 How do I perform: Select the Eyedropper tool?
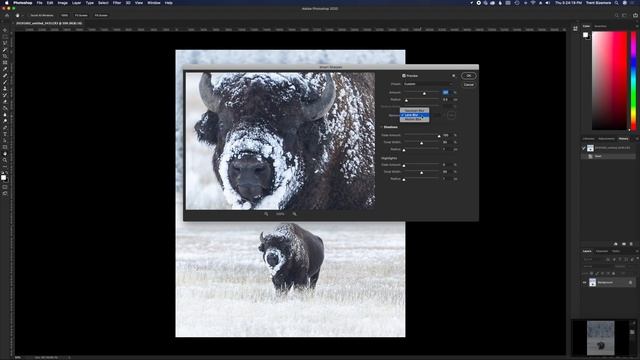click(x=5, y=69)
